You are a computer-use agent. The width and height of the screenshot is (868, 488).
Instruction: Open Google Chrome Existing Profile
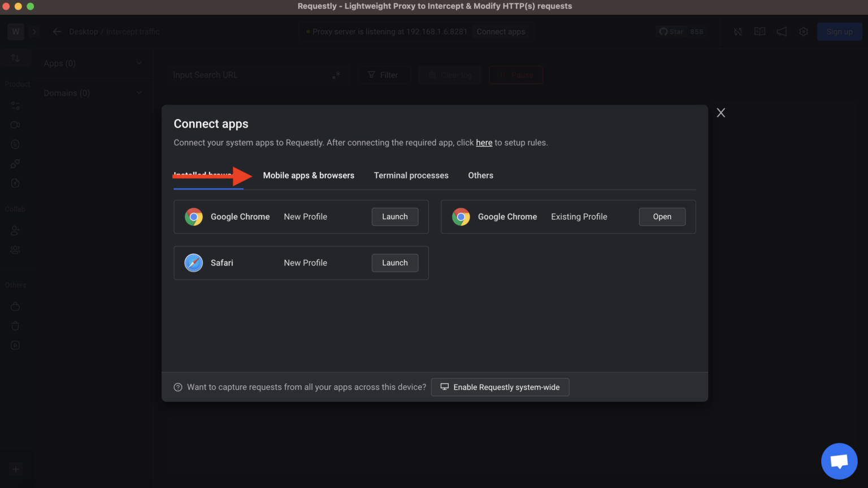662,217
